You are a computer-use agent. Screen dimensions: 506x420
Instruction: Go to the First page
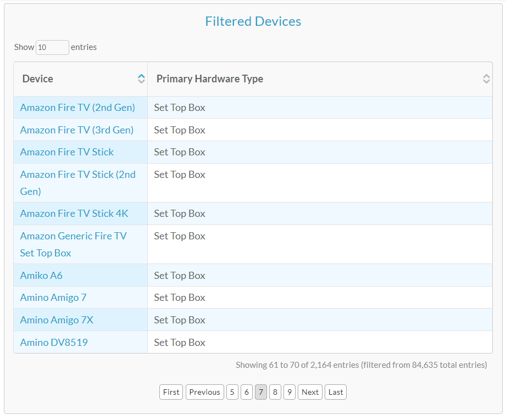click(x=171, y=392)
